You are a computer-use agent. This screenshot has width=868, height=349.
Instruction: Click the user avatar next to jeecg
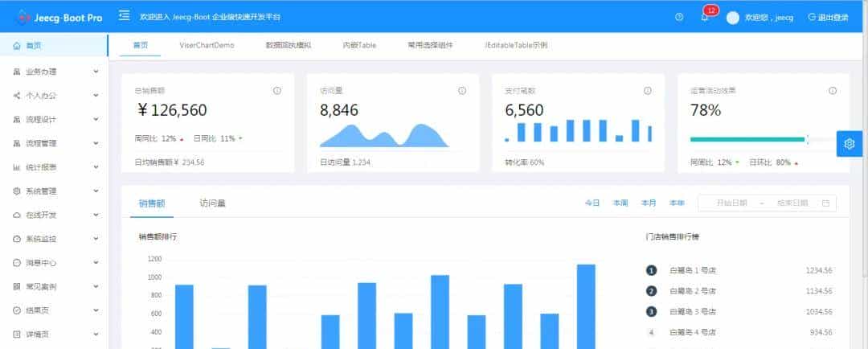(732, 18)
